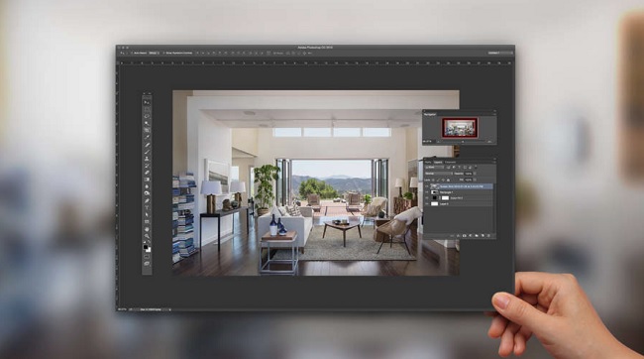Hide the Layer 0 layer
The width and height of the screenshot is (644, 359).
point(426,204)
